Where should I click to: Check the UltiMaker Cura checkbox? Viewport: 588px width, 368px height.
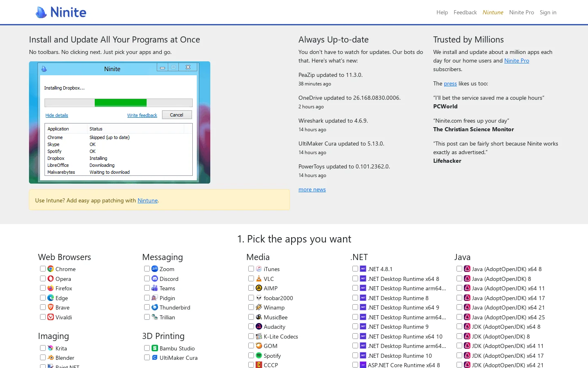click(x=147, y=357)
